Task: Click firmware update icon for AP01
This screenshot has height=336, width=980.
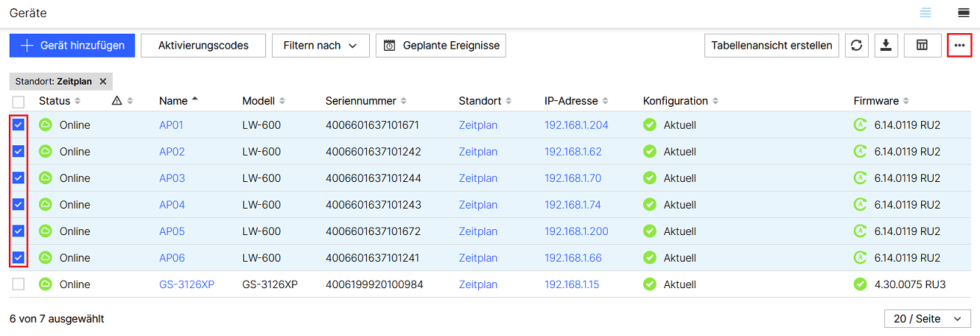Action: coord(859,125)
